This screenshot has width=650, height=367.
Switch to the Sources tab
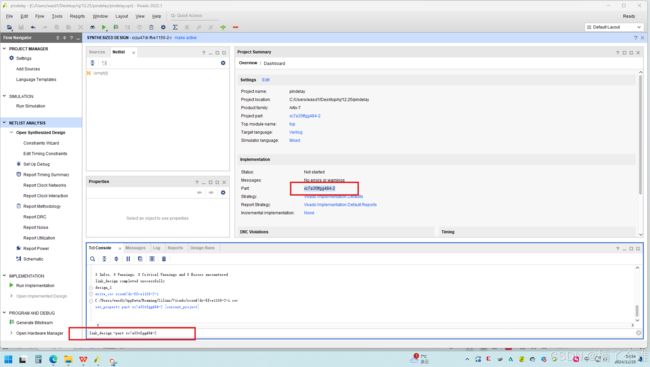[97, 52]
